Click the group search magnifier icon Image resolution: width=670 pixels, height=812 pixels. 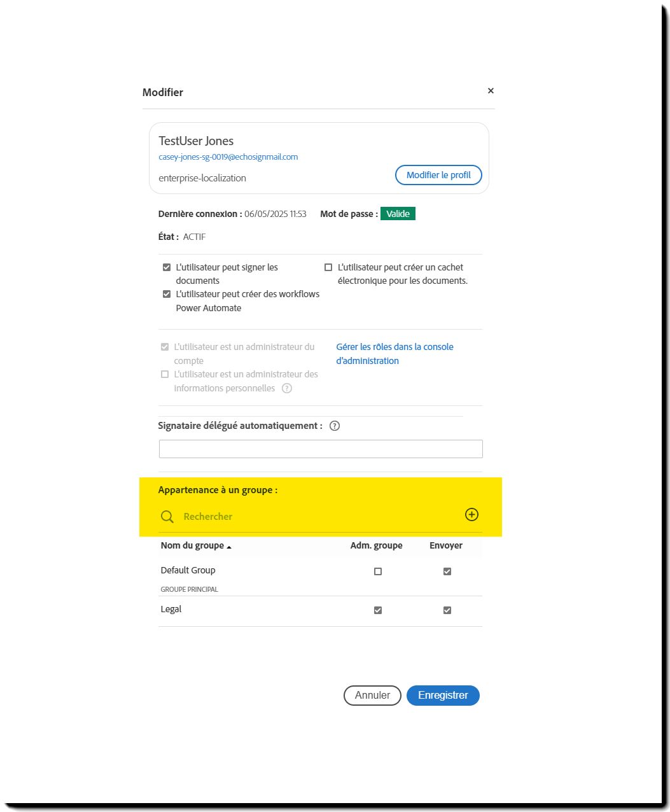pyautogui.click(x=167, y=517)
